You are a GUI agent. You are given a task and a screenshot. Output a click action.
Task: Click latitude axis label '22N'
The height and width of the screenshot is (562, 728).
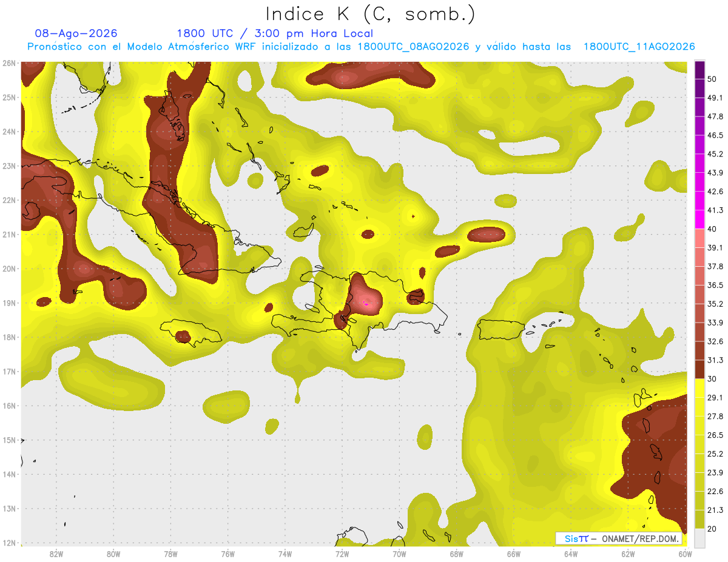pos(9,200)
